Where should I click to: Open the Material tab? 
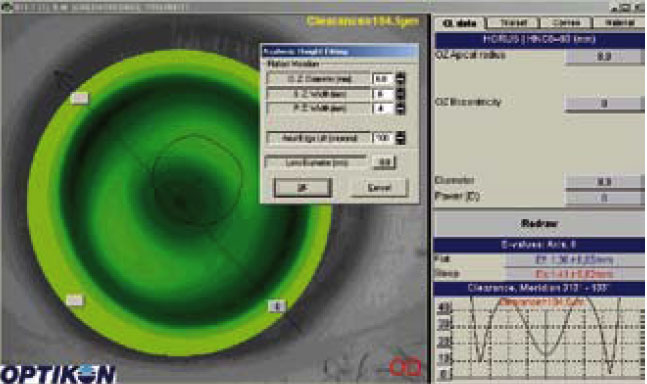619,23
